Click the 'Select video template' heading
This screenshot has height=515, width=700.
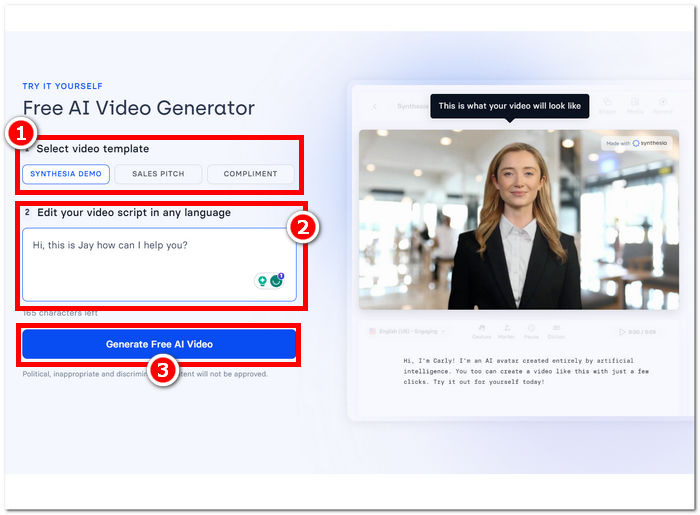92,149
